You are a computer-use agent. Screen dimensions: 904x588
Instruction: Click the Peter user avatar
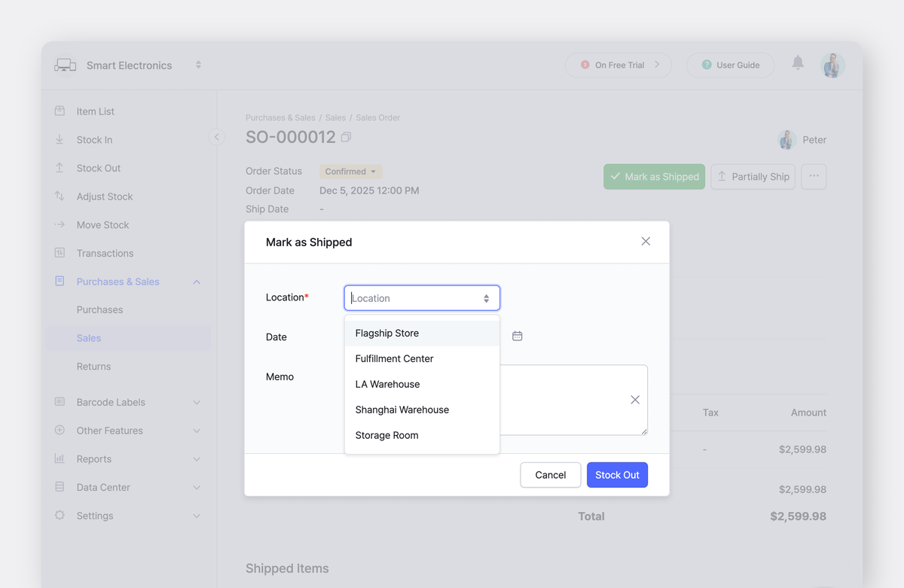pyautogui.click(x=786, y=140)
